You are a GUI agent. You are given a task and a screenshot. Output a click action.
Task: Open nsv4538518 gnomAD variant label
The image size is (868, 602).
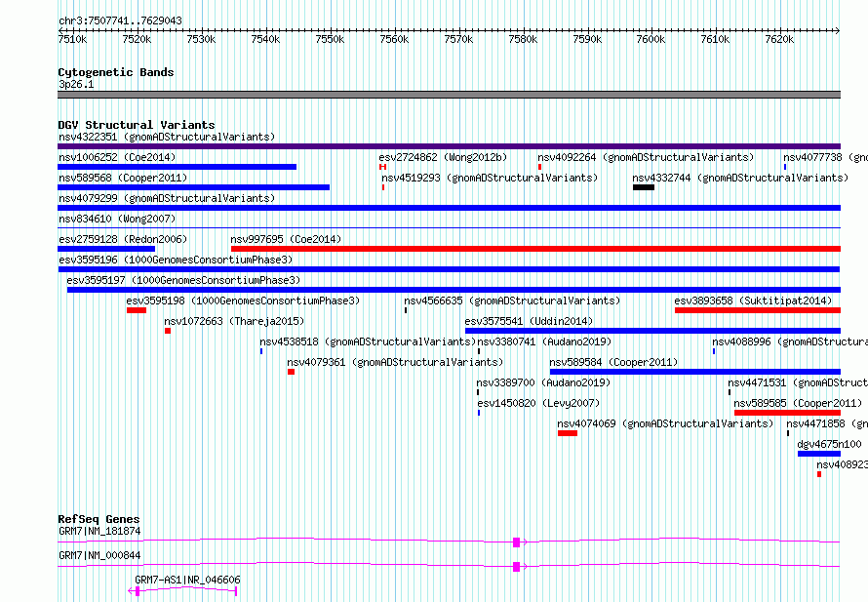[x=368, y=341]
